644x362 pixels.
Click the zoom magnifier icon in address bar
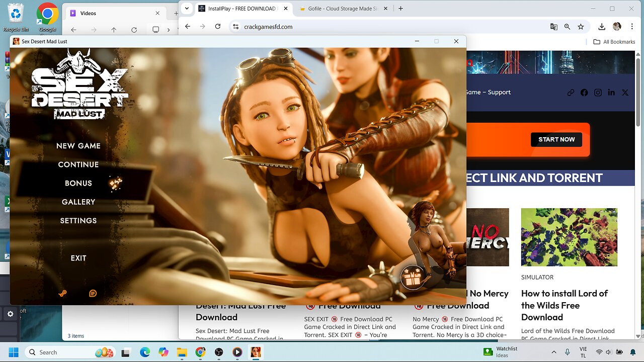point(567,27)
